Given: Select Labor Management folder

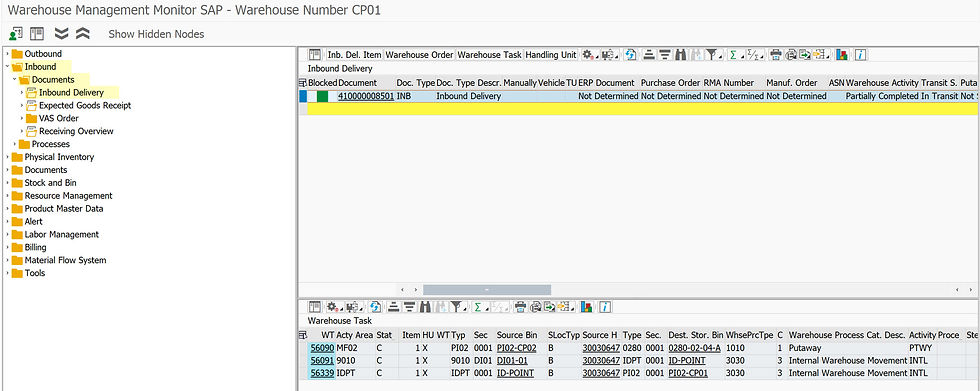Looking at the screenshot, I should [62, 234].
